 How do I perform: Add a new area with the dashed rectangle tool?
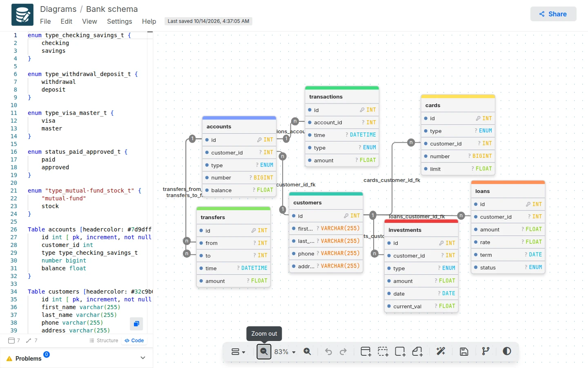[x=383, y=352]
